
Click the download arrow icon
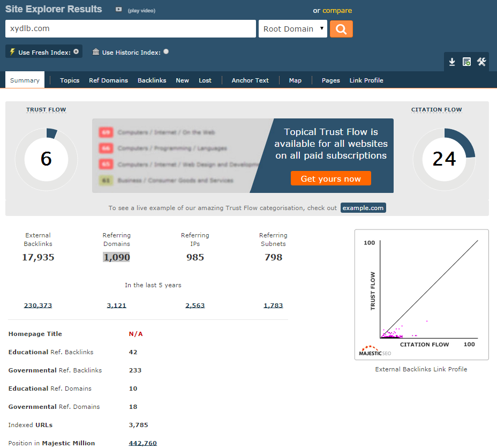(452, 62)
